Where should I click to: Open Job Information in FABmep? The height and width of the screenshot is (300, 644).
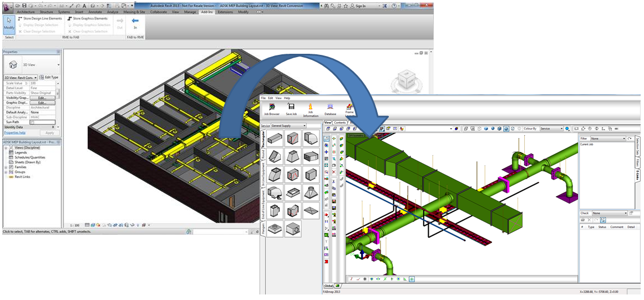[x=311, y=110]
